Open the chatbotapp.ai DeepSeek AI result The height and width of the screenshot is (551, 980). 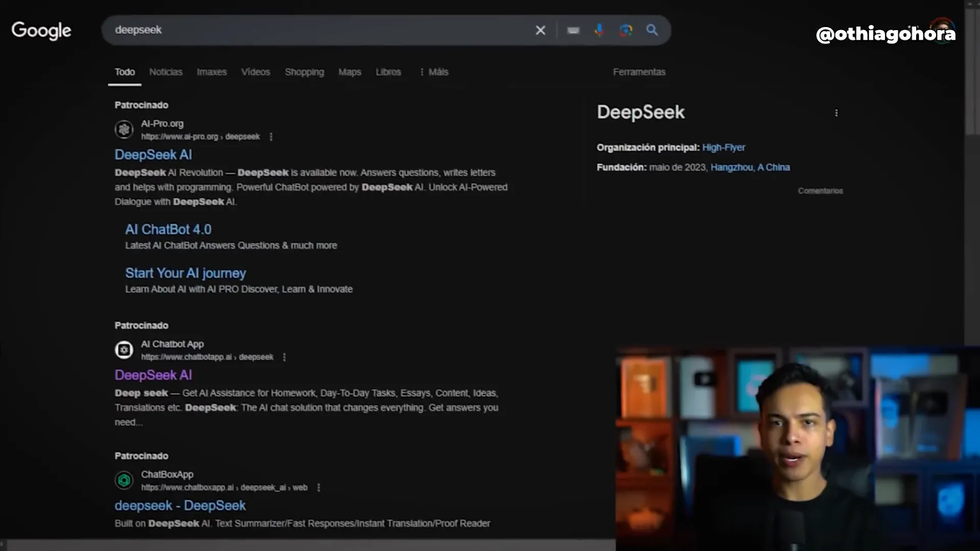(x=153, y=375)
